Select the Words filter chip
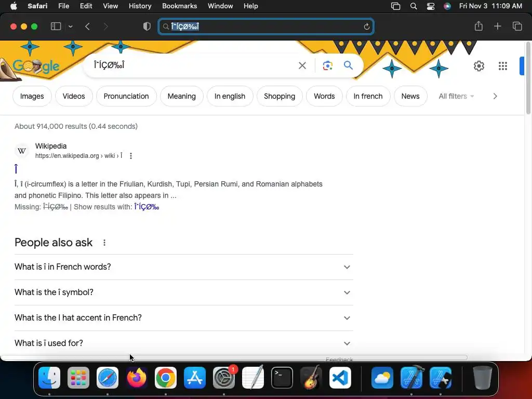Viewport: 532px width, 399px height. coord(324,96)
